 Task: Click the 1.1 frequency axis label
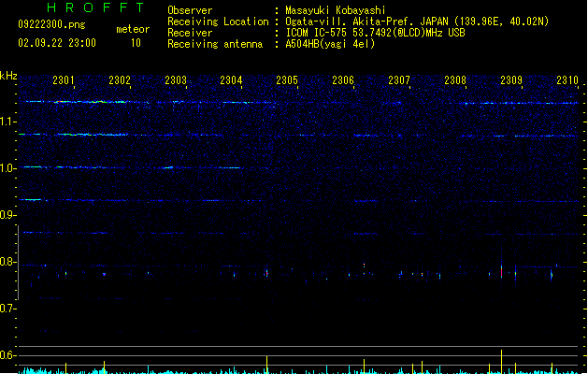click(x=7, y=122)
